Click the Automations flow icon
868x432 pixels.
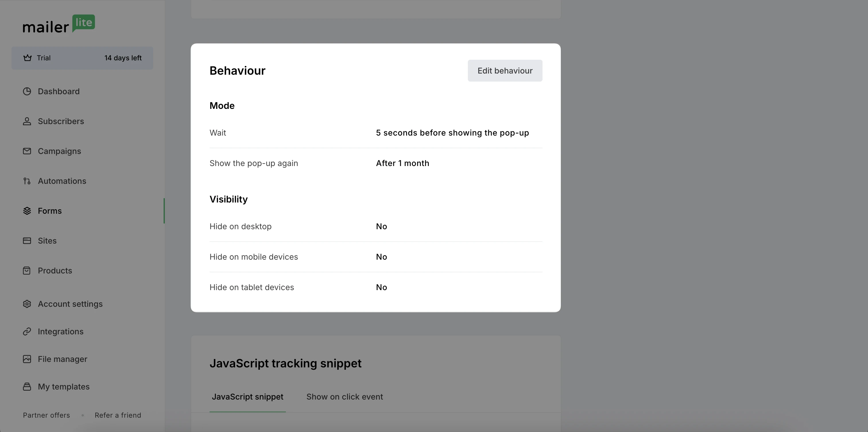pyautogui.click(x=27, y=181)
